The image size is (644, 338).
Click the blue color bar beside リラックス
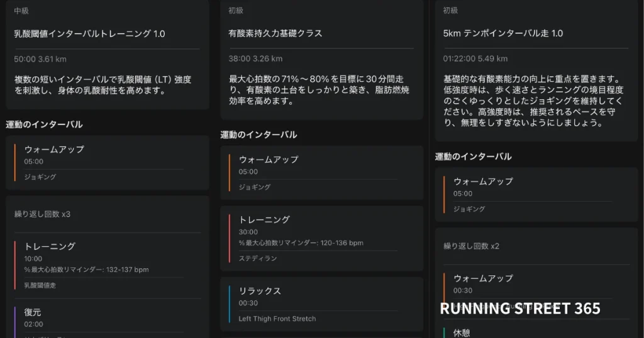230,304
